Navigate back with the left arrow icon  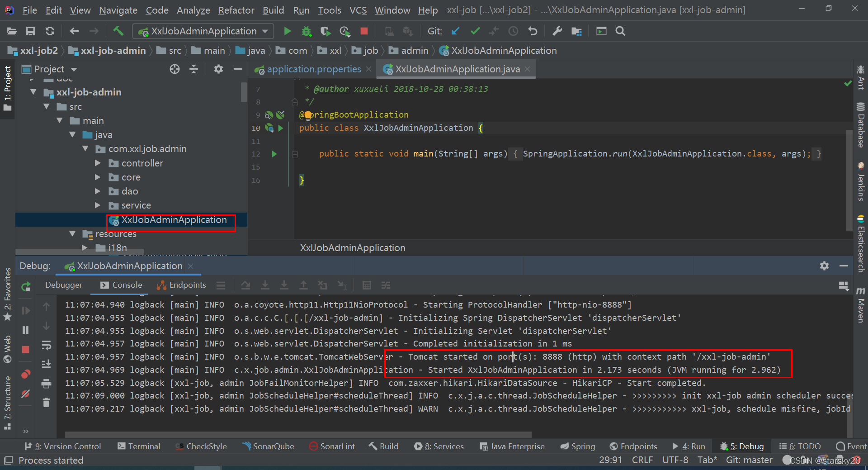tap(75, 31)
